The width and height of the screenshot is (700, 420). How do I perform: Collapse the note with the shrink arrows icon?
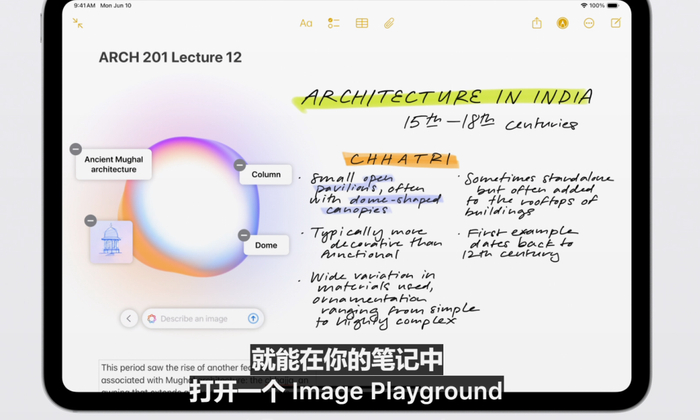tap(78, 23)
